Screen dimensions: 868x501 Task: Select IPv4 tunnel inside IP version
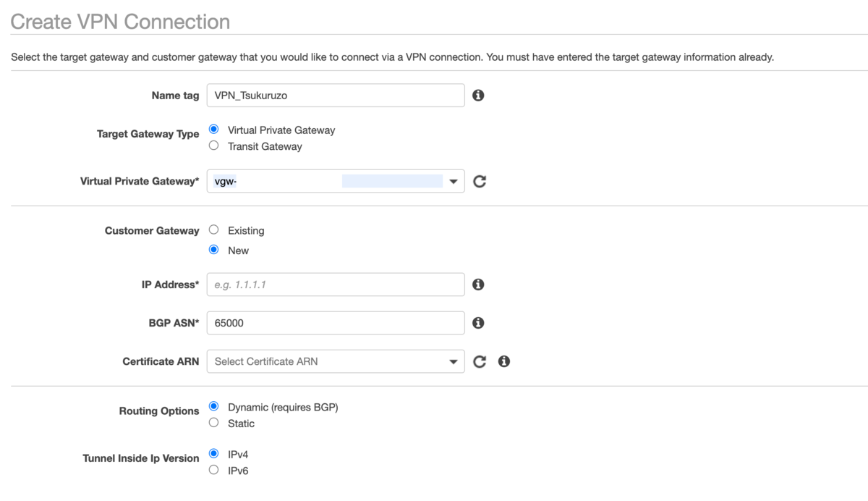(x=213, y=454)
